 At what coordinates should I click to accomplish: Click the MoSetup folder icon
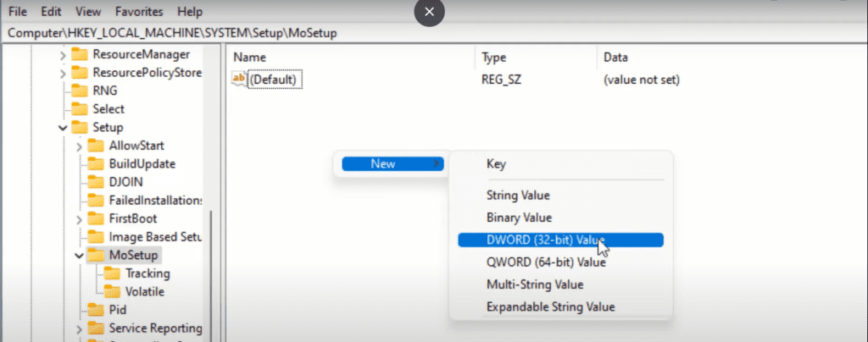tap(96, 255)
